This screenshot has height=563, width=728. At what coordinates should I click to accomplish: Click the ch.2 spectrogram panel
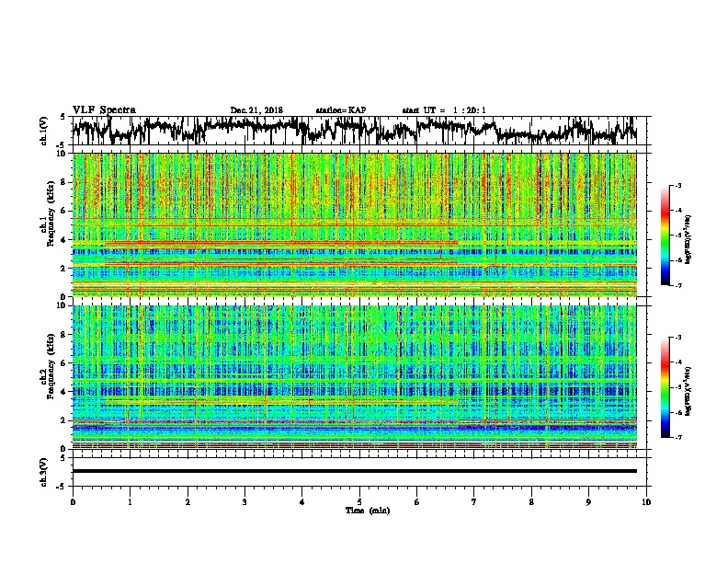tap(354, 377)
